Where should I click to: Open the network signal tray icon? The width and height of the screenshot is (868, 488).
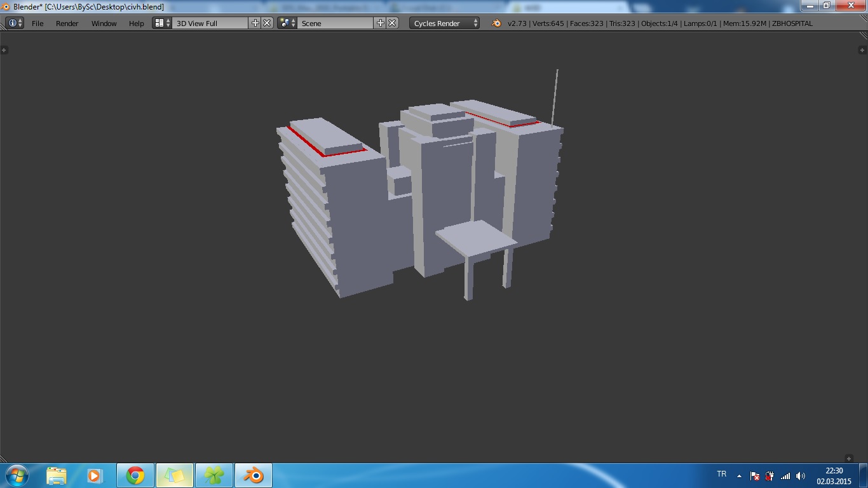[x=785, y=475]
